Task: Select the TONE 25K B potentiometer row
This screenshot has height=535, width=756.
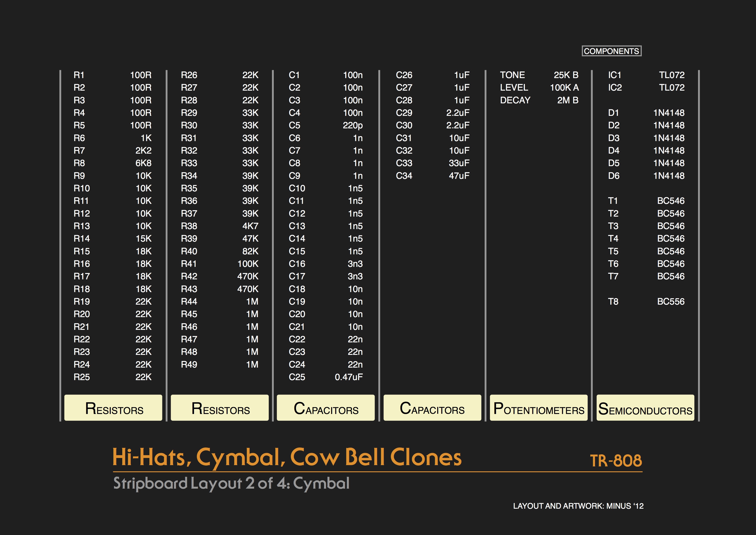Action: pos(539,75)
